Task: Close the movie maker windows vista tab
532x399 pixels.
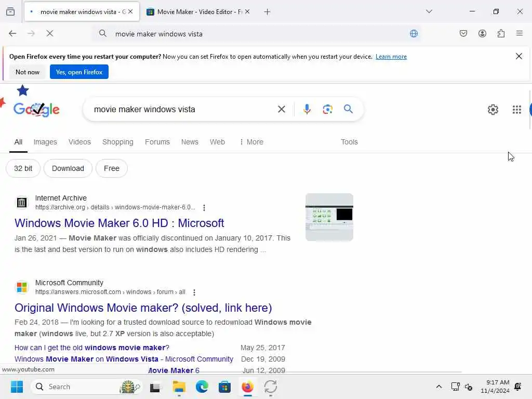Action: point(130,11)
